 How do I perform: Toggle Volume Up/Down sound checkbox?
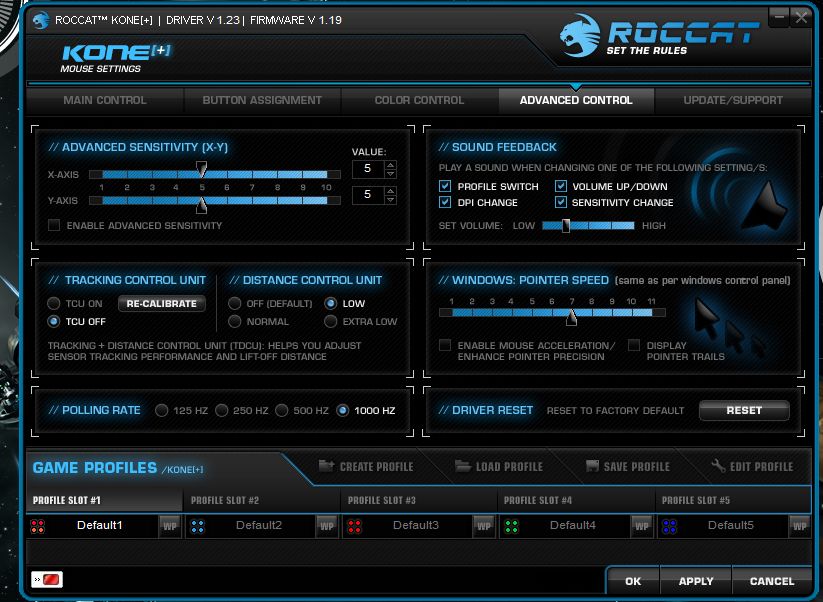point(561,186)
